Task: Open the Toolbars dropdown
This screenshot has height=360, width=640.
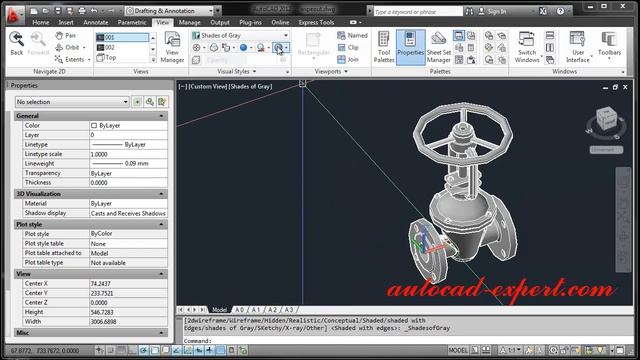Action: click(x=609, y=46)
